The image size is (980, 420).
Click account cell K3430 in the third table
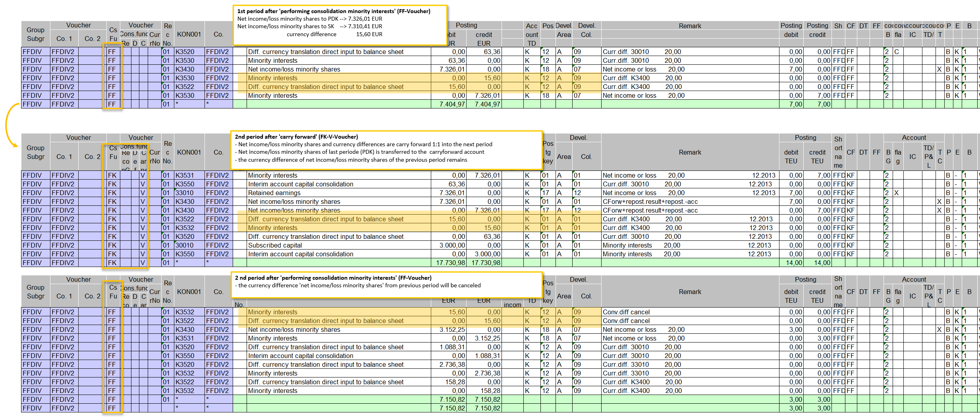point(189,329)
